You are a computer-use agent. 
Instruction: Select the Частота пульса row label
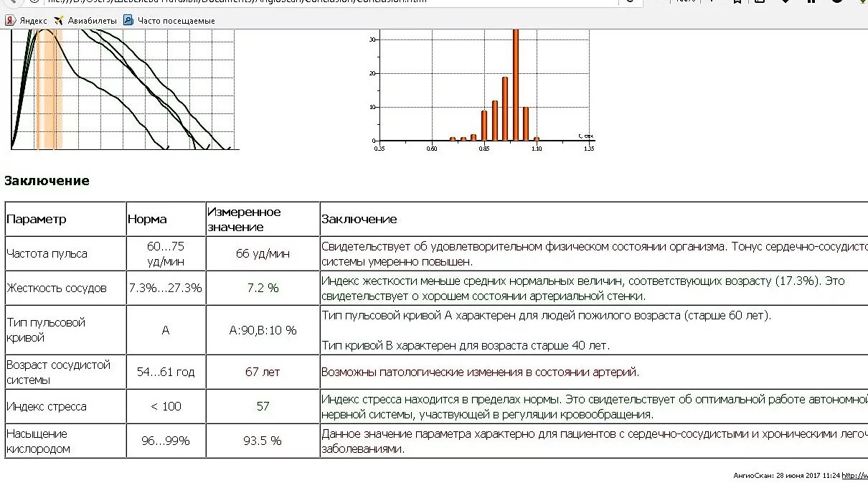[47, 253]
